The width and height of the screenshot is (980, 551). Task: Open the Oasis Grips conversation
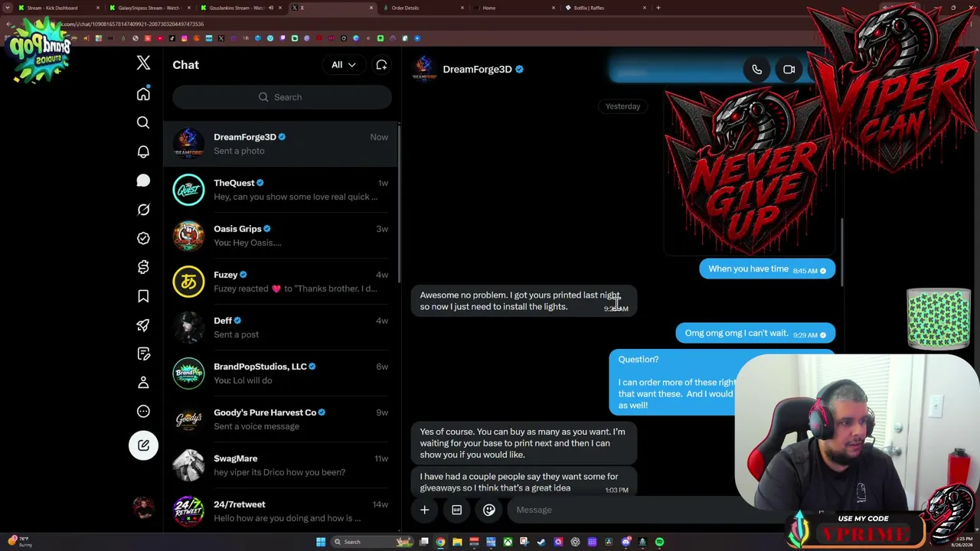[282, 236]
